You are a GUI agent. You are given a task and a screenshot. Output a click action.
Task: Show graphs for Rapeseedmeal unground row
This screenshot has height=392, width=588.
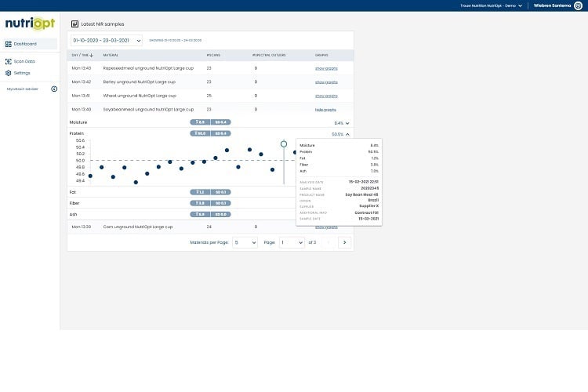(x=326, y=68)
